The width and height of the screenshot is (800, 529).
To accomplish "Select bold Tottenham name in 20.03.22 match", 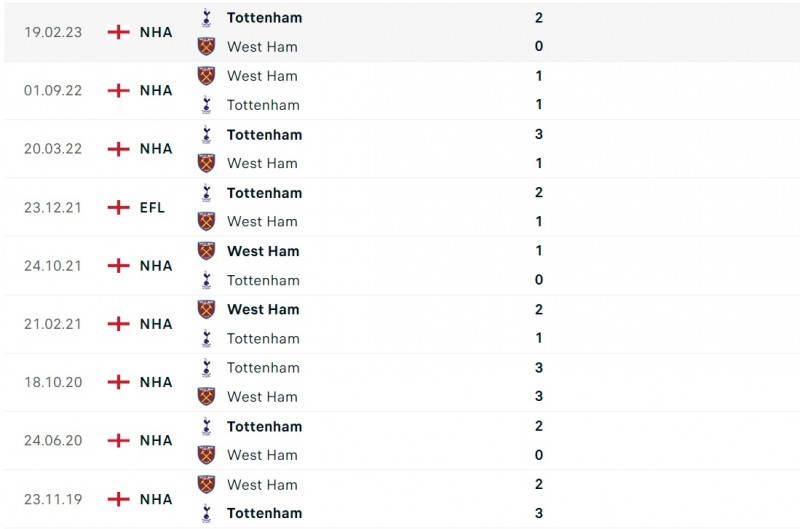I will [264, 134].
